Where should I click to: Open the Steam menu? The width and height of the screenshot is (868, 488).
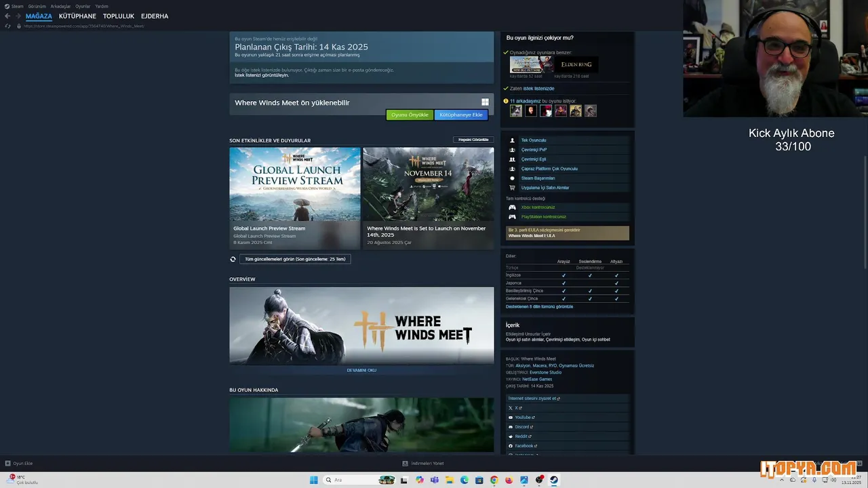[x=17, y=6]
